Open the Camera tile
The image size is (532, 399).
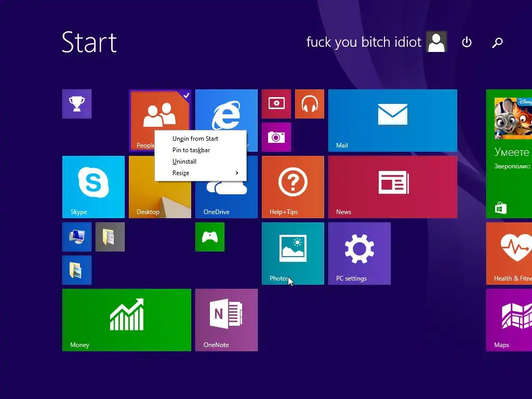click(x=276, y=137)
